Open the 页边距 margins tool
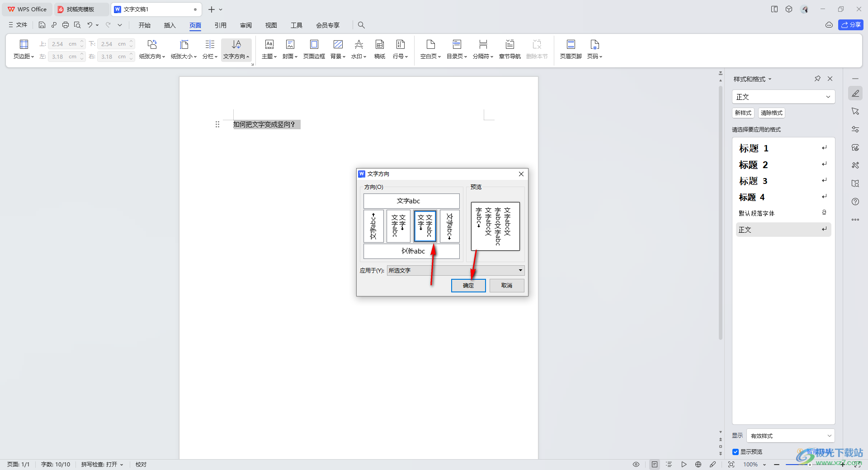Viewport: 868px width, 470px height. click(24, 49)
